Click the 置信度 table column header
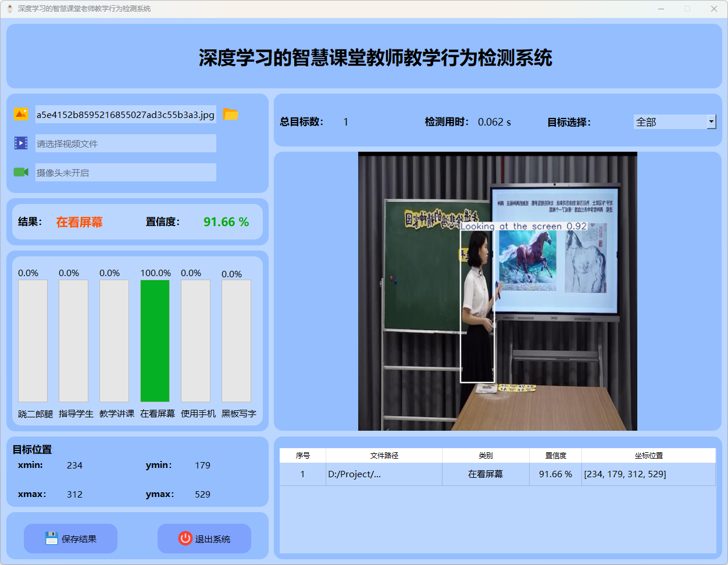Screen dimensions: 728x565 pos(555,456)
